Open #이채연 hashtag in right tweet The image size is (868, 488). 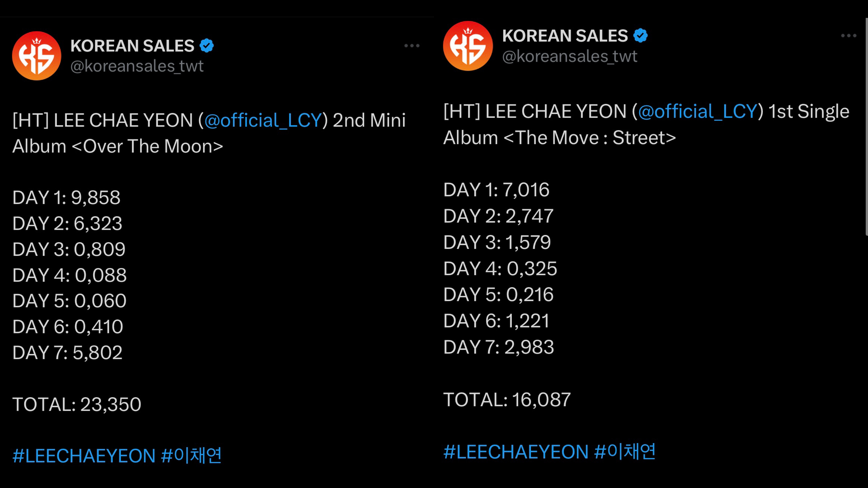point(625,452)
